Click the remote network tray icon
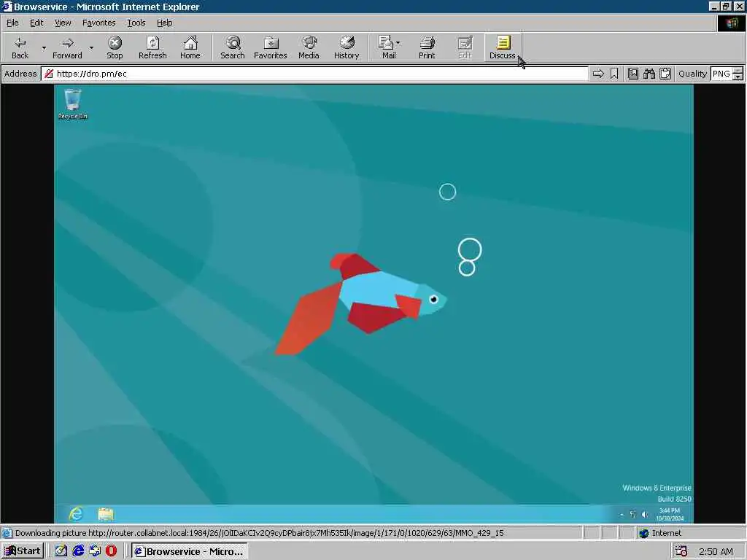The image size is (747, 560). (x=632, y=514)
